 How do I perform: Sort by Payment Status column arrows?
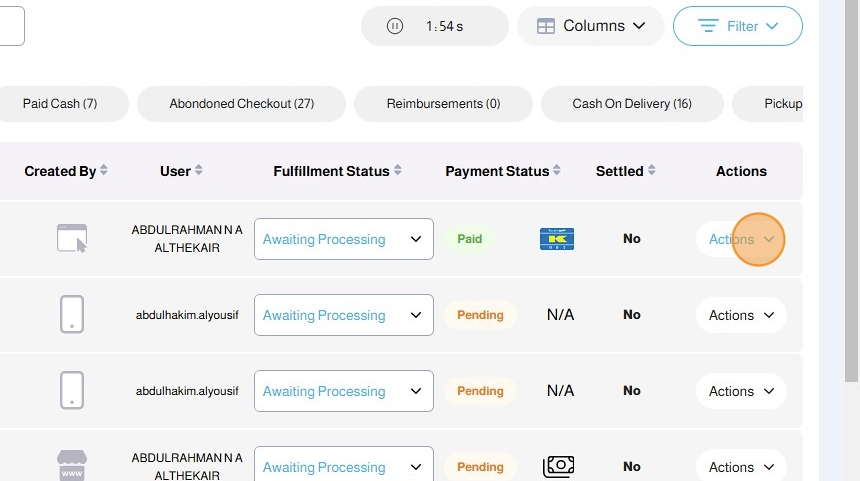point(558,171)
